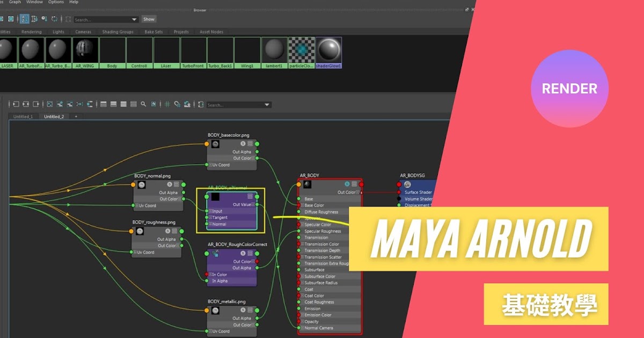Viewport: 644px width, 338px height.
Task: Toggle alphabetical sort in Browser toolbar
Action: [x=25, y=19]
